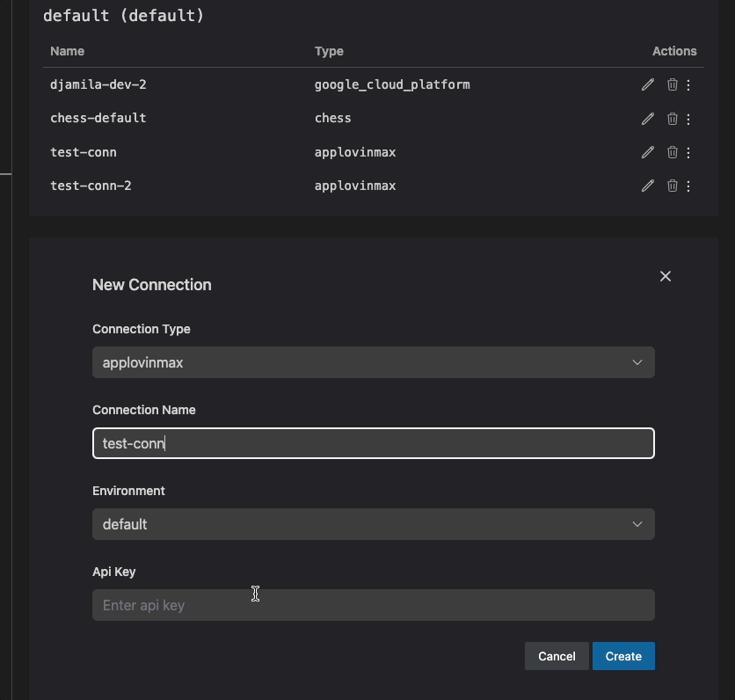Click trash icon in test-conn row
The height and width of the screenshot is (700, 735).
click(673, 152)
